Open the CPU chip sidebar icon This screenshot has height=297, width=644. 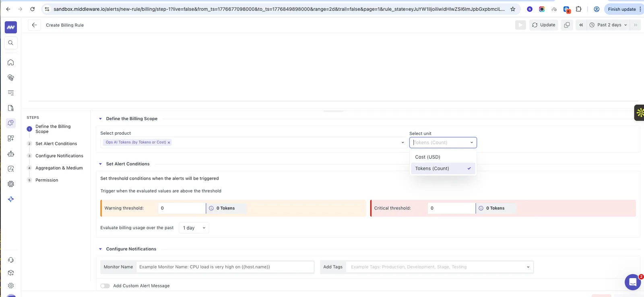pyautogui.click(x=11, y=184)
